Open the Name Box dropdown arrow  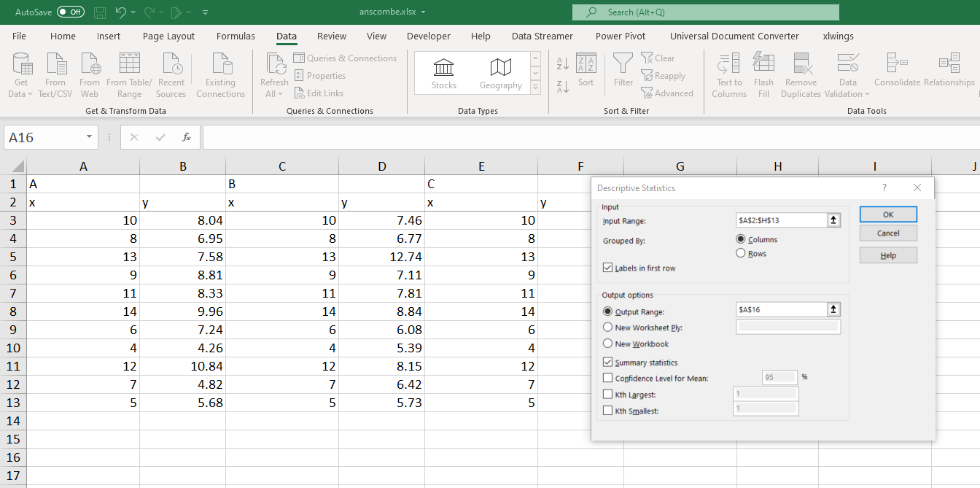coord(89,137)
